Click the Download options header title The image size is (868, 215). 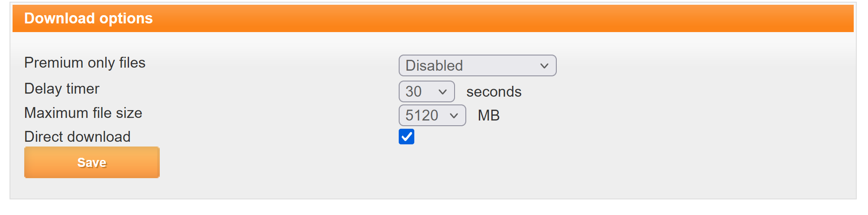(88, 18)
